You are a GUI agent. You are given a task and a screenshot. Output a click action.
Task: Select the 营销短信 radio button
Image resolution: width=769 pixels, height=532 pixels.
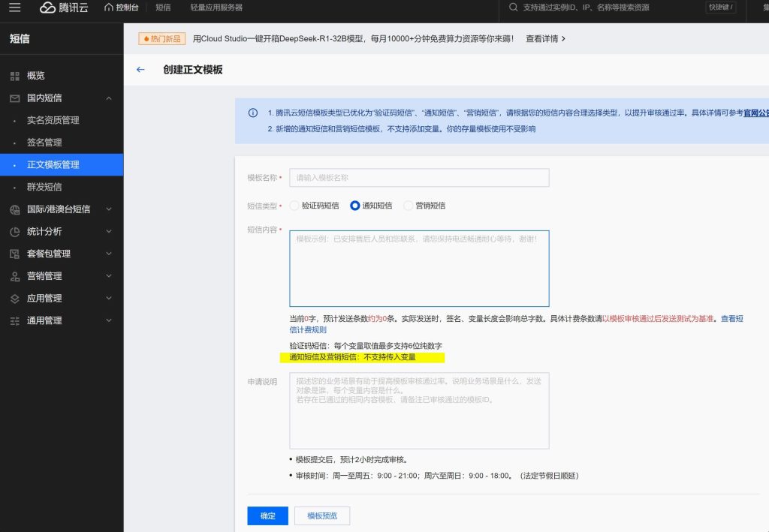click(x=408, y=206)
